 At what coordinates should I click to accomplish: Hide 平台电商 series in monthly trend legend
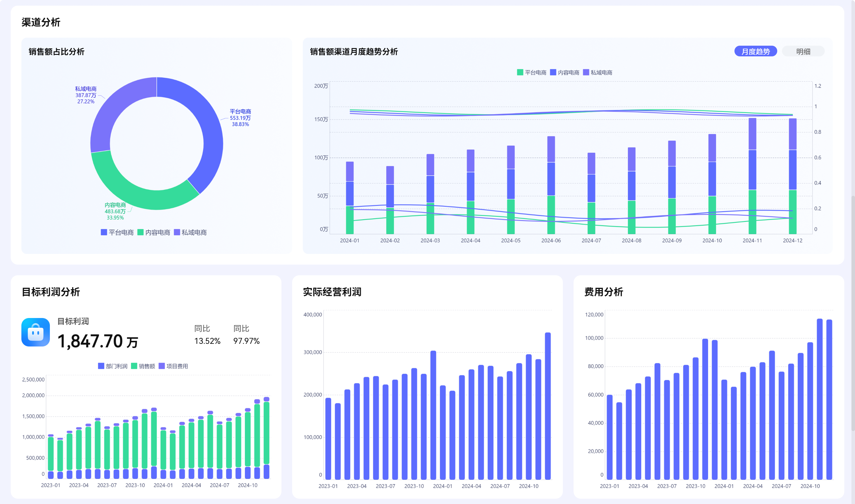(531, 72)
